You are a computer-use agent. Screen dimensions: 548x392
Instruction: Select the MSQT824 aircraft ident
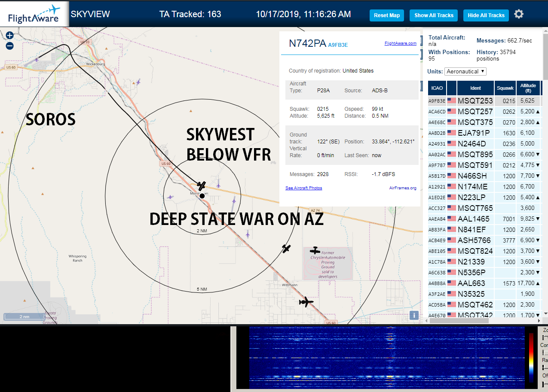475,251
